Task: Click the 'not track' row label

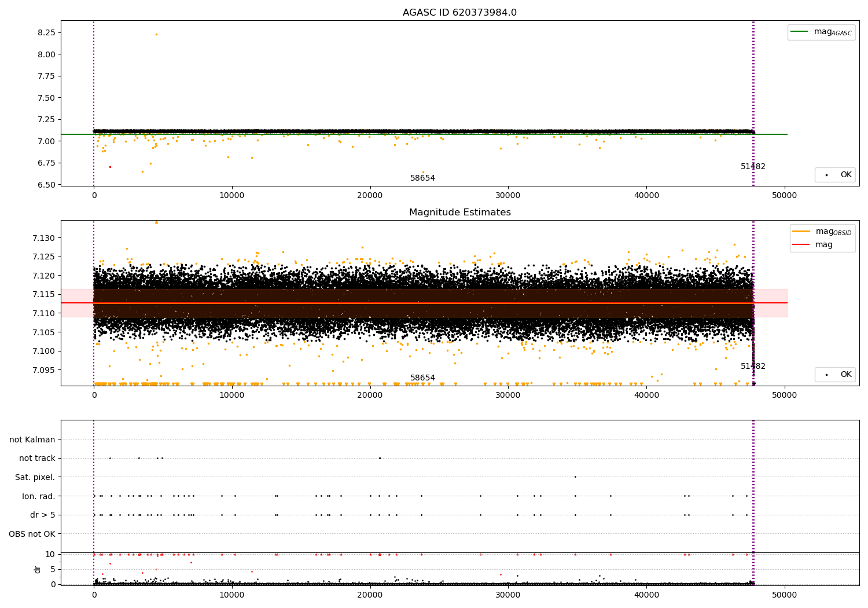Action: coord(37,459)
